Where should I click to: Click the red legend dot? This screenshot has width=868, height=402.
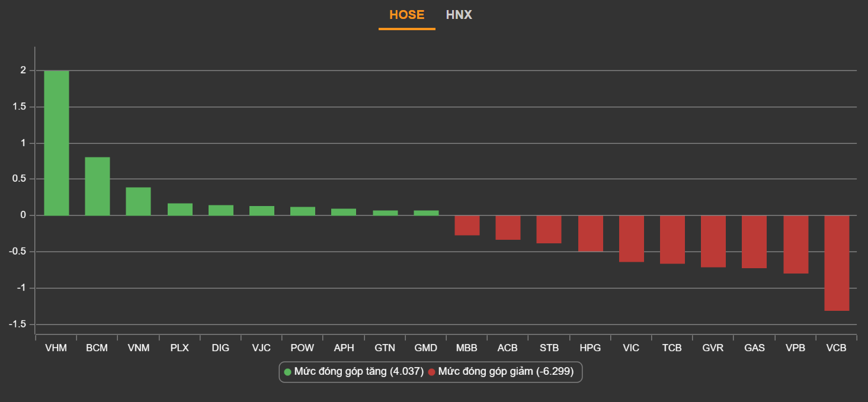[x=432, y=372]
